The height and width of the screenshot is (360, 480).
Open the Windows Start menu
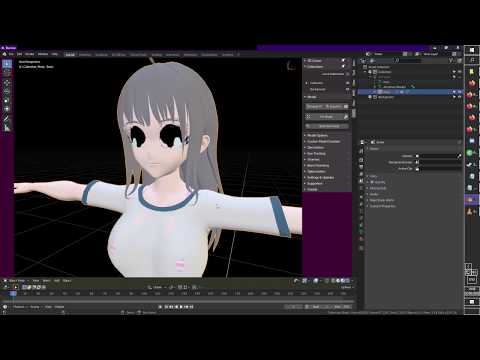click(x=472, y=50)
